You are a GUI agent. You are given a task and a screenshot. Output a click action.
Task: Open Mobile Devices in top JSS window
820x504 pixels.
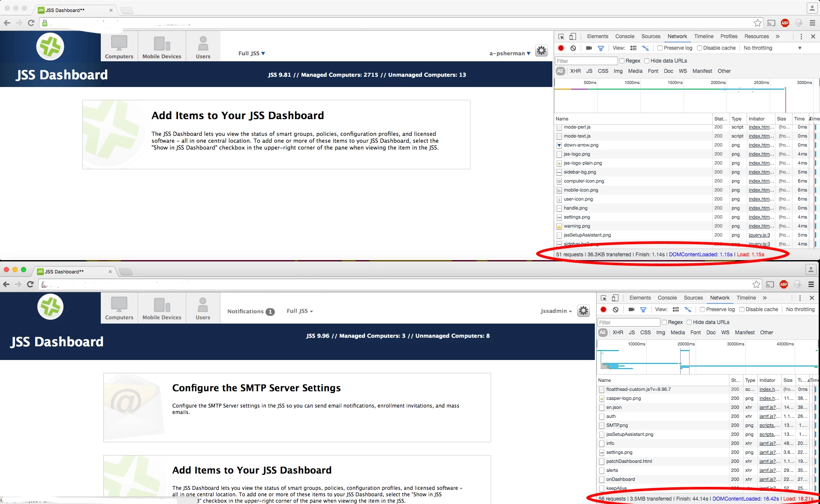click(x=162, y=46)
